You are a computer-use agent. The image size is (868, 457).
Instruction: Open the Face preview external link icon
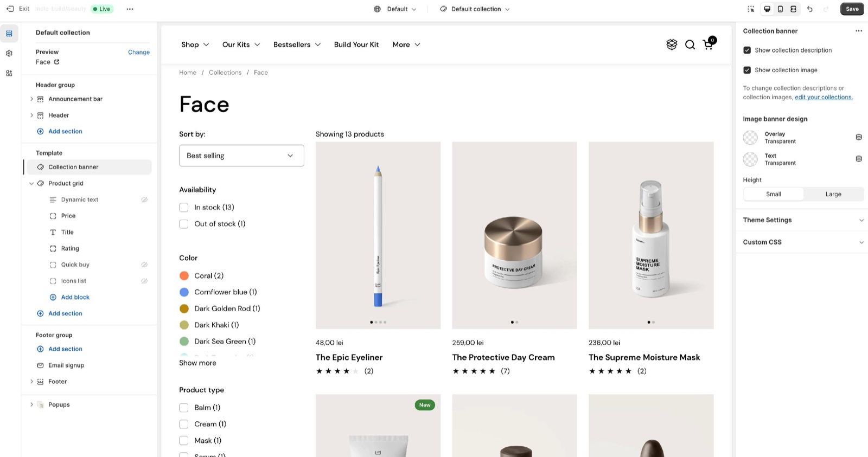pyautogui.click(x=57, y=62)
